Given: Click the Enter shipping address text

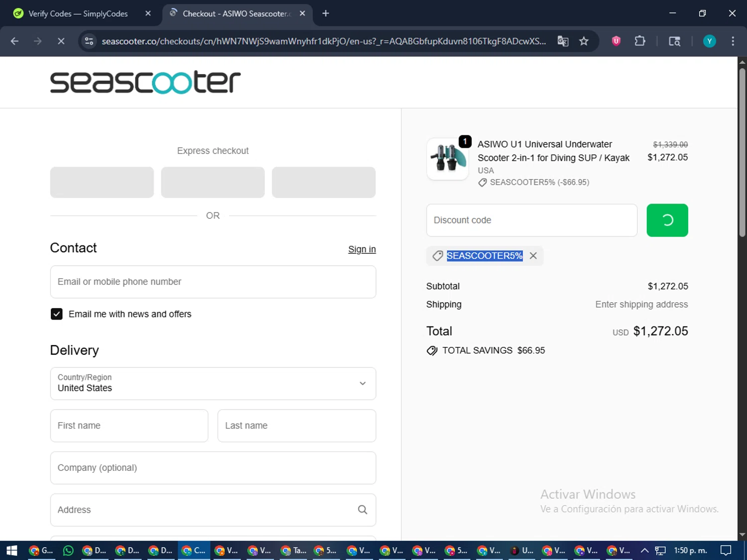Looking at the screenshot, I should coord(641,304).
